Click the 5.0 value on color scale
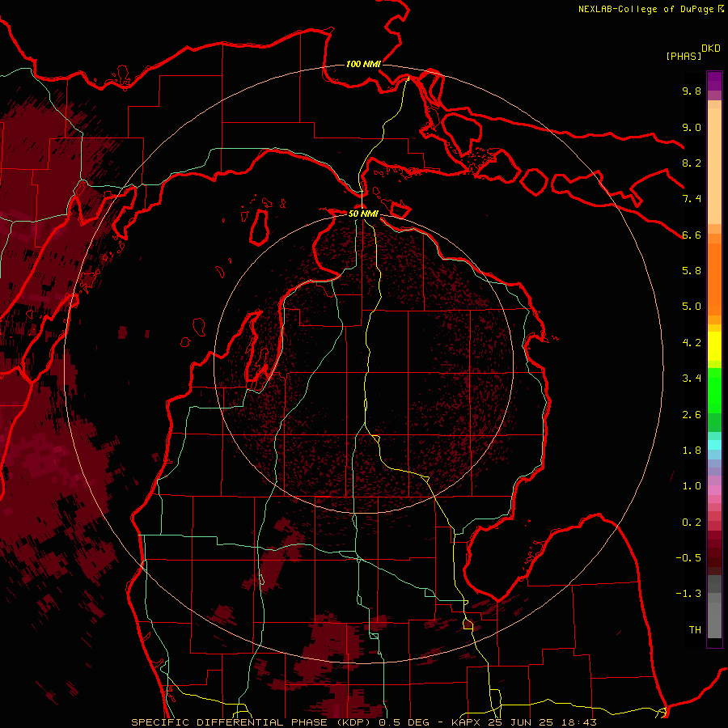Screen dimensions: 728x728 tap(692, 307)
